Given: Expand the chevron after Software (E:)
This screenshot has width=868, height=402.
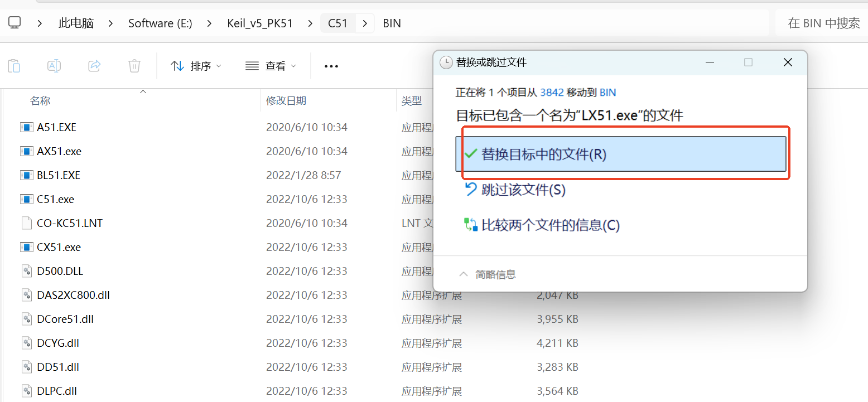Looking at the screenshot, I should click(209, 23).
